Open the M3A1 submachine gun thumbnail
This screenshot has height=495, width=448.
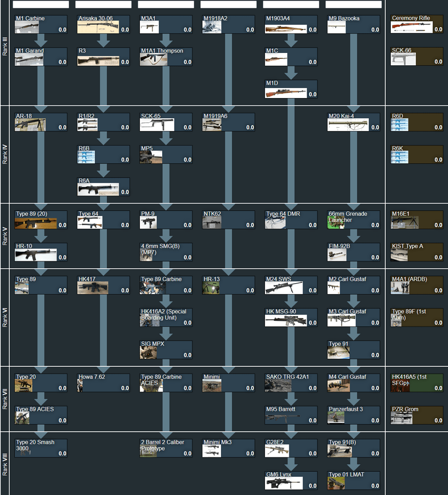[149, 27]
